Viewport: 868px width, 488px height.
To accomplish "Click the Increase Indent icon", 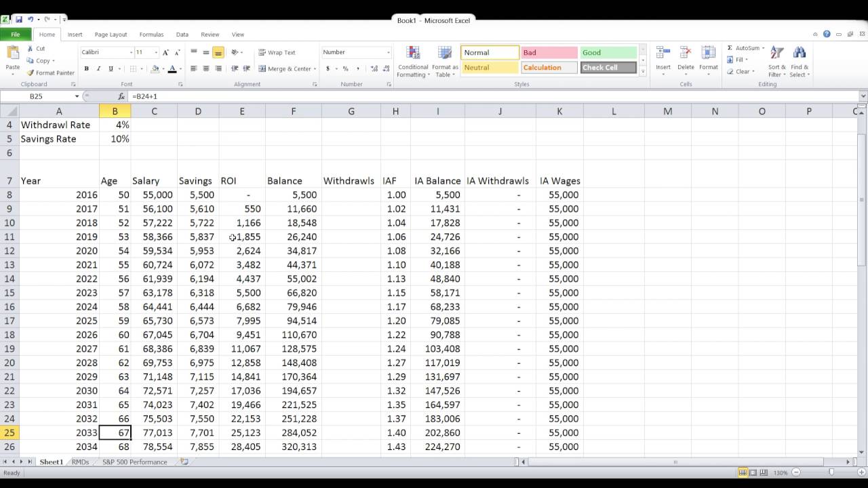I will 246,68.
